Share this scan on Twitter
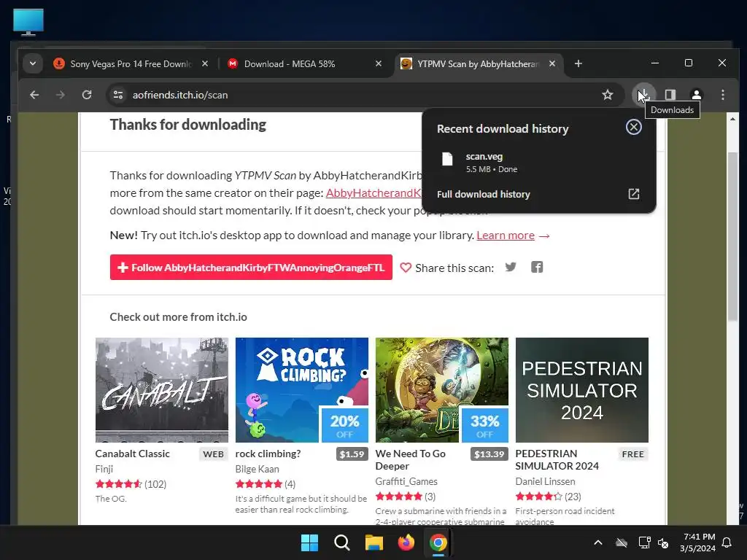Screen dimensions: 747x560 click(511, 267)
